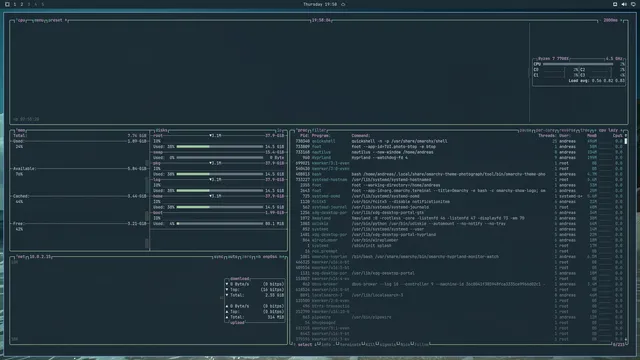The width and height of the screenshot is (640, 360).
Task: Click the pause option in proc header
Action: point(525,130)
